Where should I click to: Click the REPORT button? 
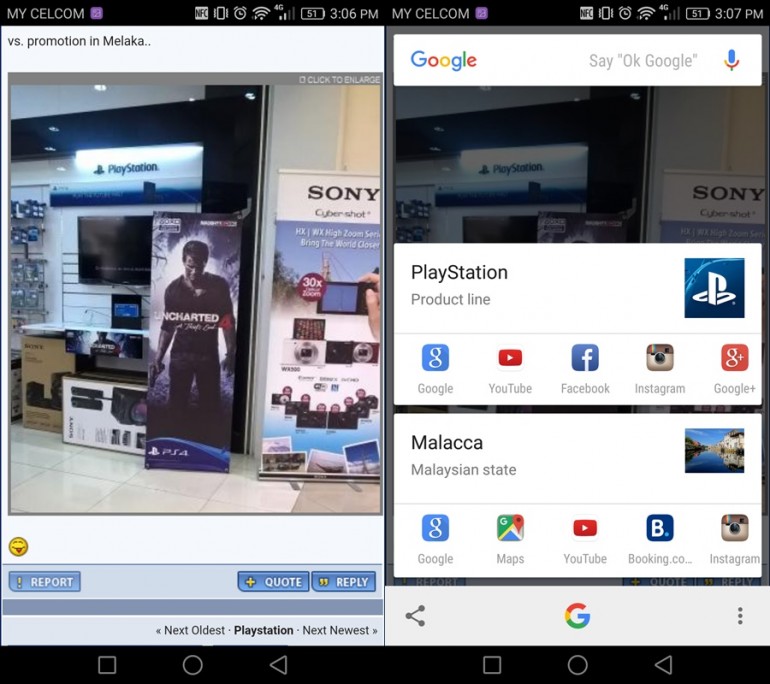point(44,582)
